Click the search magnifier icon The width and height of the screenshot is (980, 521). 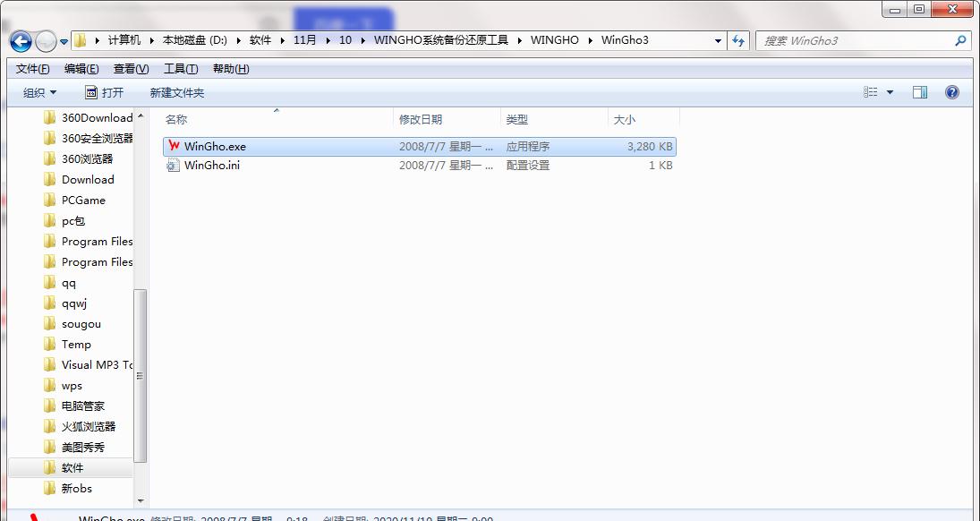click(960, 40)
